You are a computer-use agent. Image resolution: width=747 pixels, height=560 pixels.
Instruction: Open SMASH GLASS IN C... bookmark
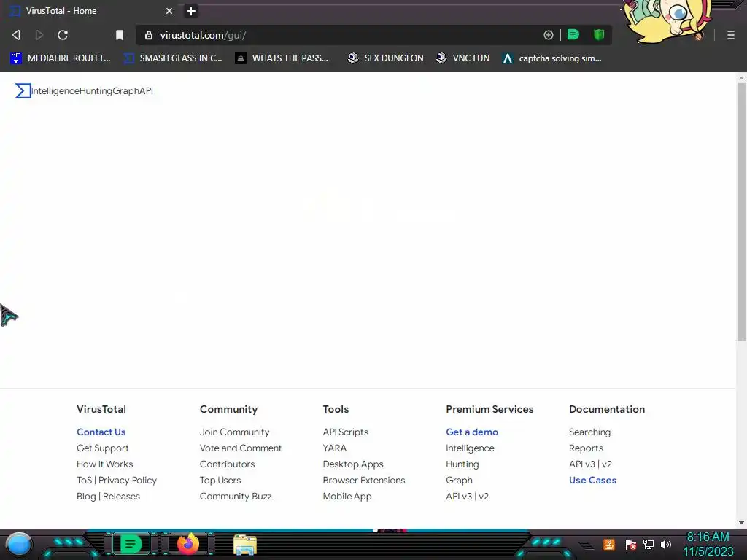point(173,58)
